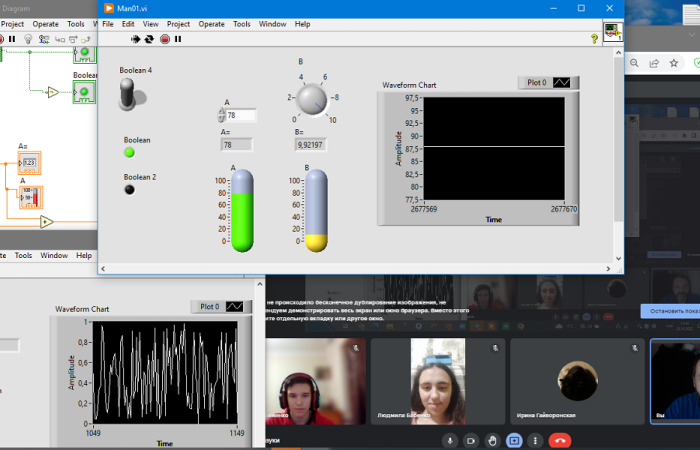This screenshot has height=450, width=700.
Task: Click the Run Continuously arrows icon in Man01.vi
Action: coord(149,39)
